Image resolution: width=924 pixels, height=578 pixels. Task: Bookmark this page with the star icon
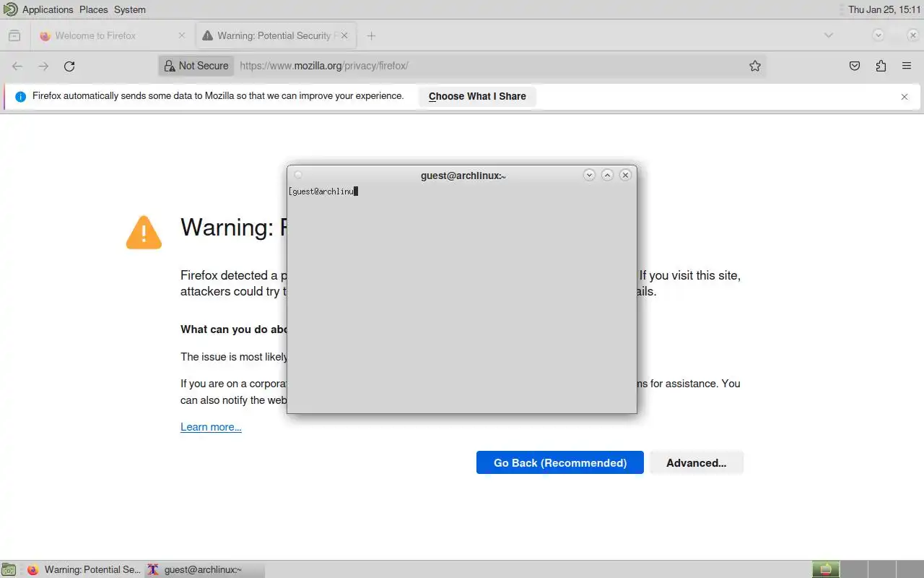755,66
